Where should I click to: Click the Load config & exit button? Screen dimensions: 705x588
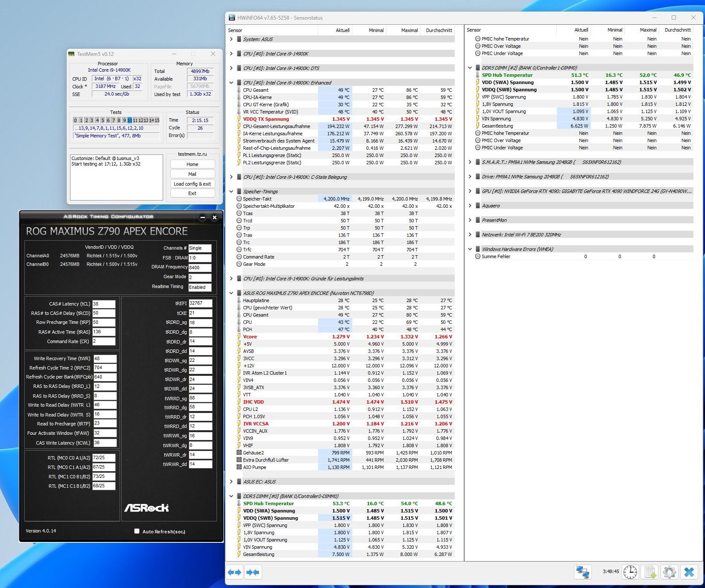192,184
